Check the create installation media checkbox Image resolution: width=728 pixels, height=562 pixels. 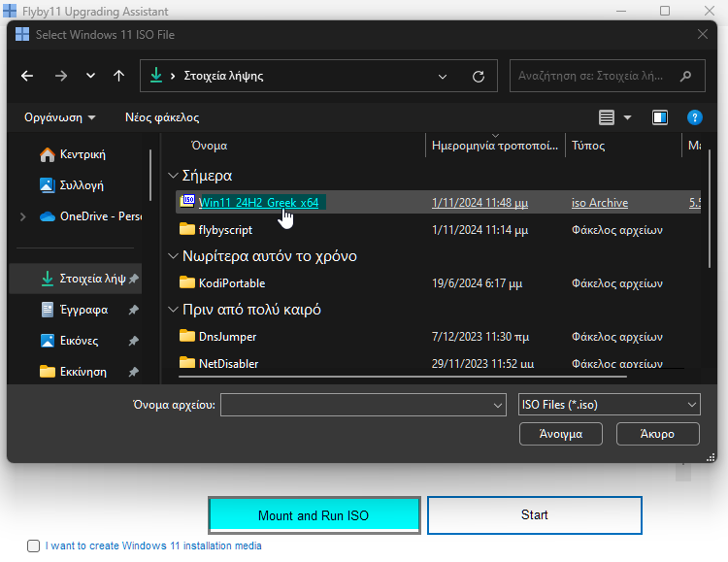click(x=33, y=545)
